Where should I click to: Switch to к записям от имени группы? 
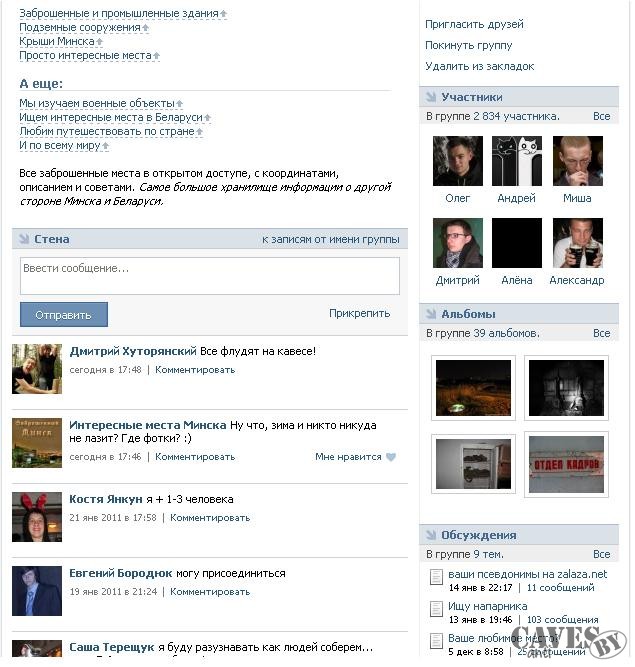(332, 240)
